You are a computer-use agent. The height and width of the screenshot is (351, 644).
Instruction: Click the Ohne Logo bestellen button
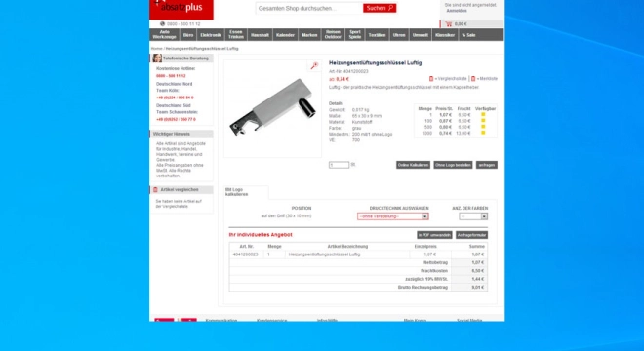[x=453, y=165]
